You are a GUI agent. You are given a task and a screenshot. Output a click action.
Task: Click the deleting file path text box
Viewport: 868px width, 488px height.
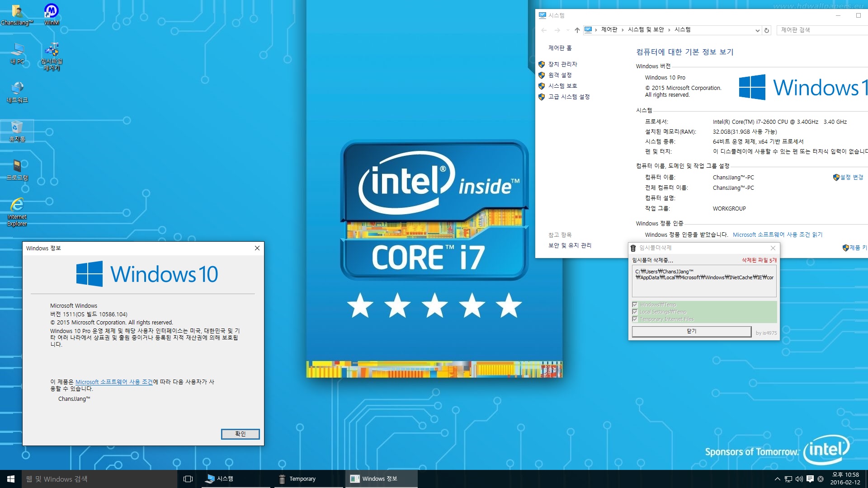(x=704, y=281)
